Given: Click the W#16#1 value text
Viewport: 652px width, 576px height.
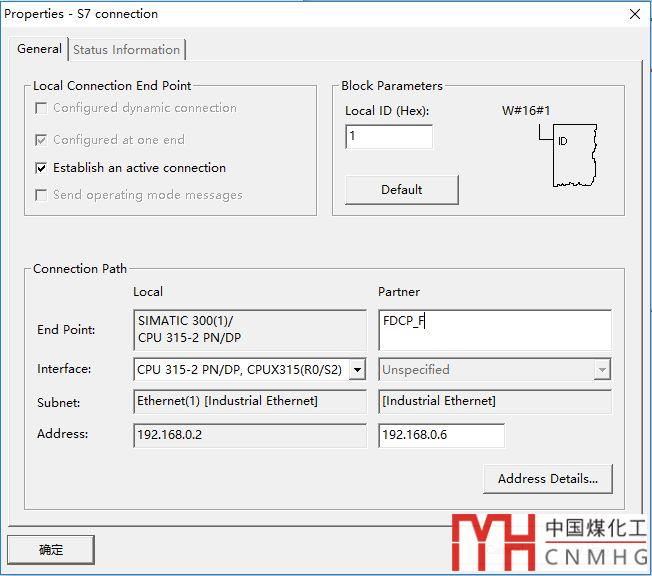Looking at the screenshot, I should click(x=526, y=111).
